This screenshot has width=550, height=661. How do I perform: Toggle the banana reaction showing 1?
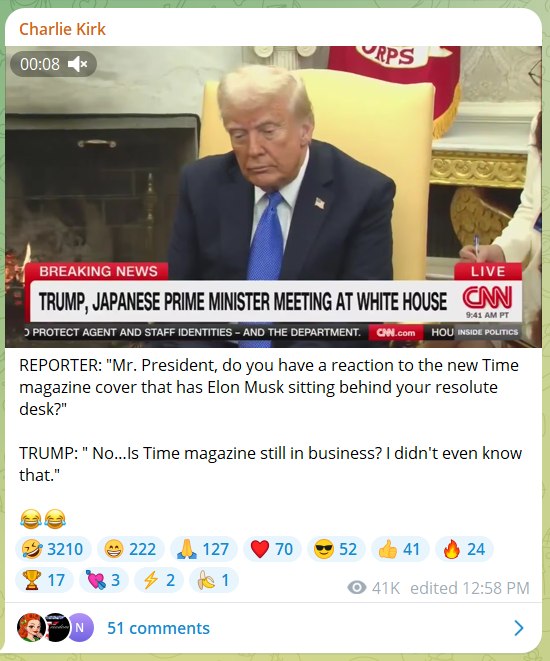(x=214, y=580)
